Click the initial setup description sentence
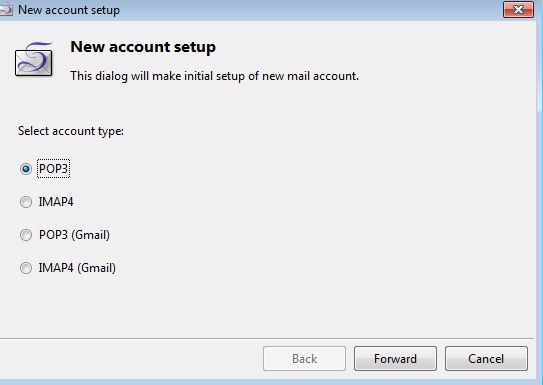Screen dimensions: 543x385 point(214,76)
